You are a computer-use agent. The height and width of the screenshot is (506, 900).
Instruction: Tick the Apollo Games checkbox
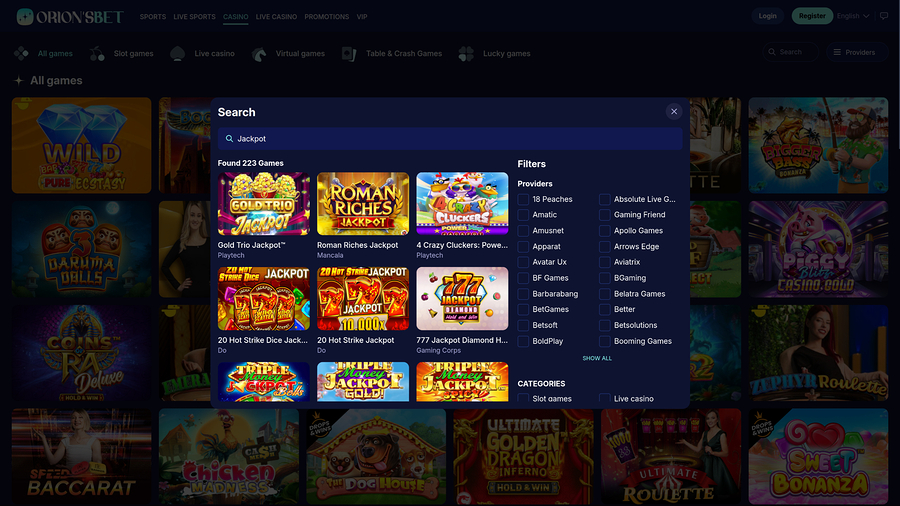tap(604, 231)
